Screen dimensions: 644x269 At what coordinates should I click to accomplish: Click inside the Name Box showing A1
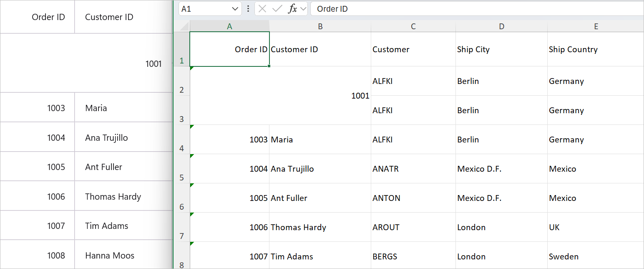click(204, 9)
